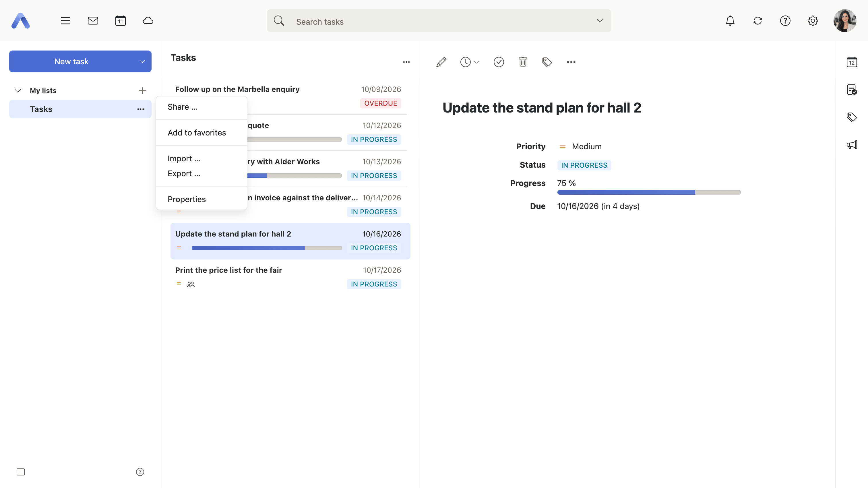The width and height of the screenshot is (868, 488).
Task: Open notifications bell
Action: [730, 21]
